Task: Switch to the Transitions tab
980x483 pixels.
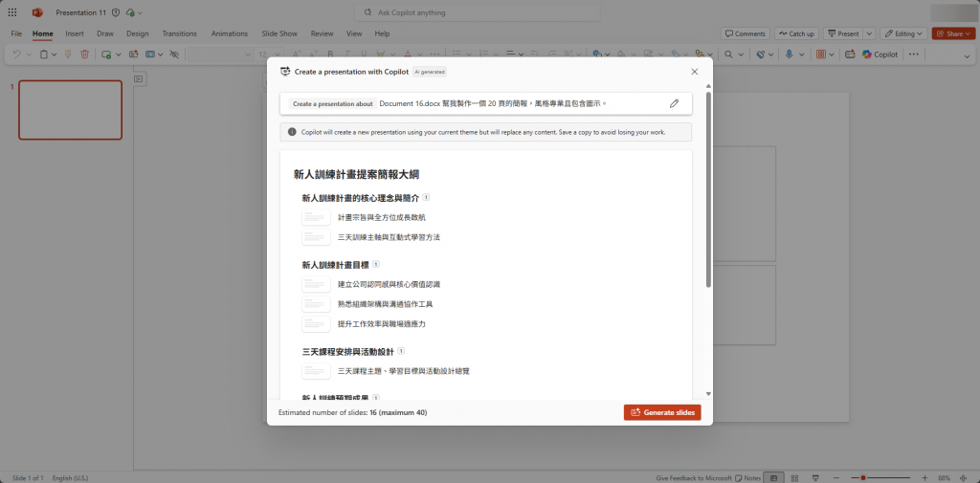Action: pyautogui.click(x=179, y=33)
